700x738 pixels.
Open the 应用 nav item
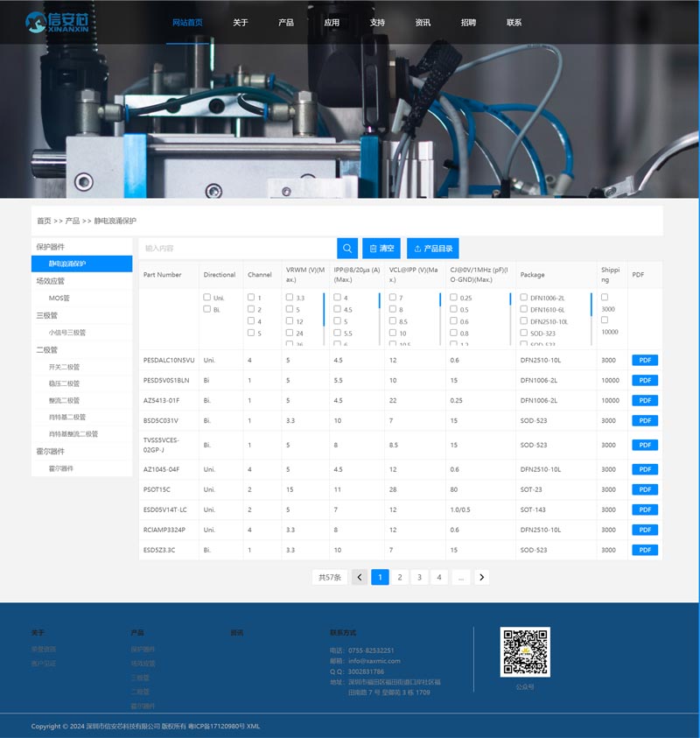coord(332,23)
